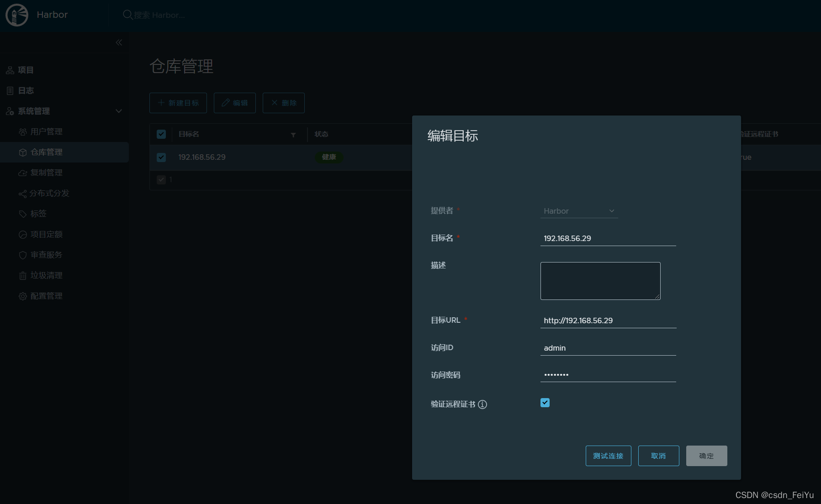The height and width of the screenshot is (504, 821).
Task: Click inside the 描述 text area
Action: (x=600, y=281)
